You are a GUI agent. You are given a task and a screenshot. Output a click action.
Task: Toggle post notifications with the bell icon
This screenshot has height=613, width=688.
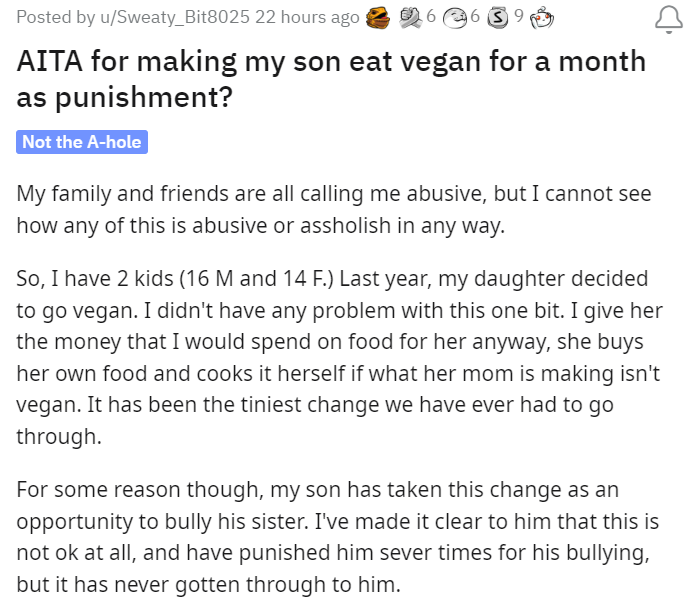pos(663,18)
